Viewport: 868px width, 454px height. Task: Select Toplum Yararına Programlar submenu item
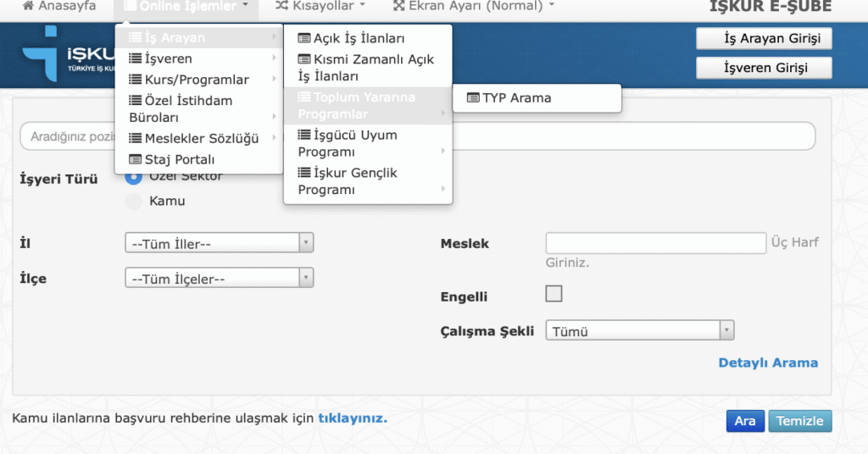[368, 105]
